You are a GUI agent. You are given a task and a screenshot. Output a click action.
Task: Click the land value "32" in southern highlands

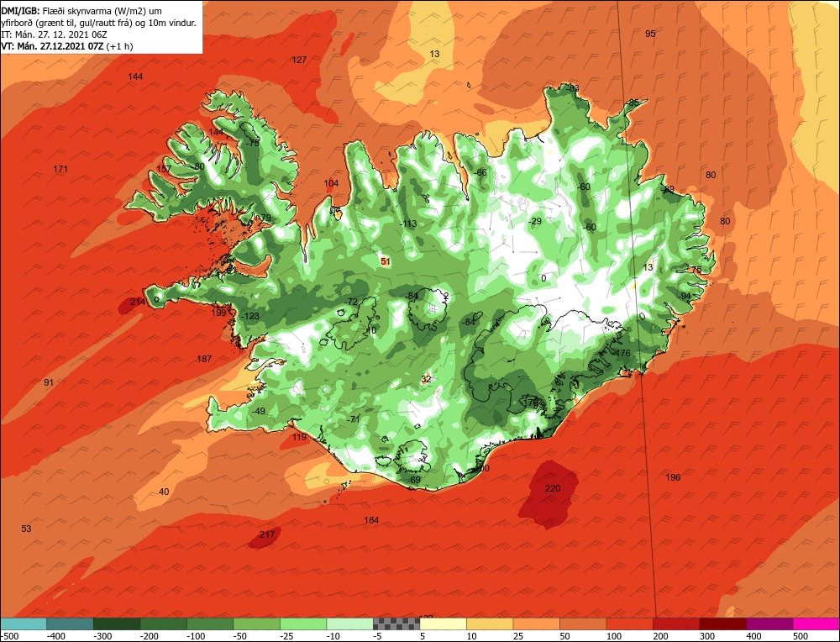[x=426, y=380]
